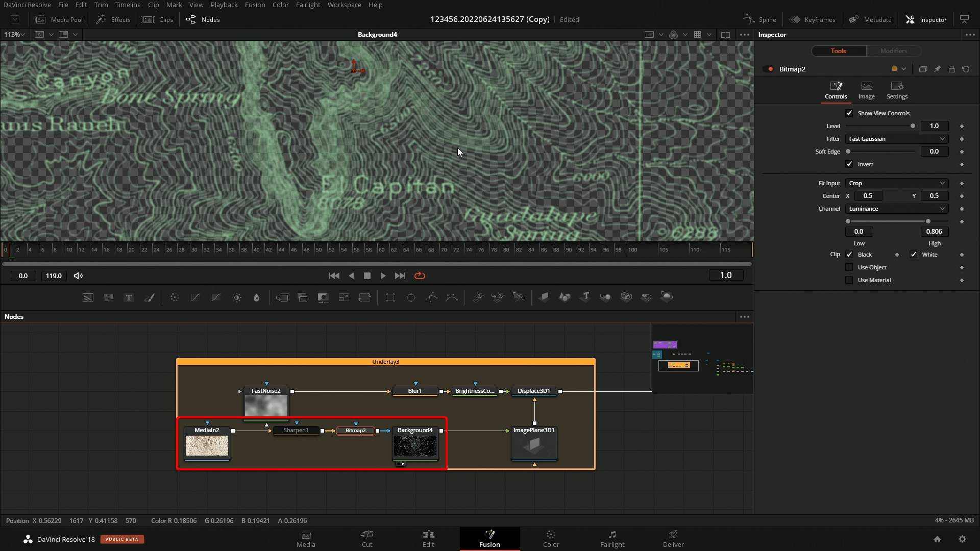Image resolution: width=980 pixels, height=551 pixels.
Task: Switch to the Color page
Action: [551, 539]
